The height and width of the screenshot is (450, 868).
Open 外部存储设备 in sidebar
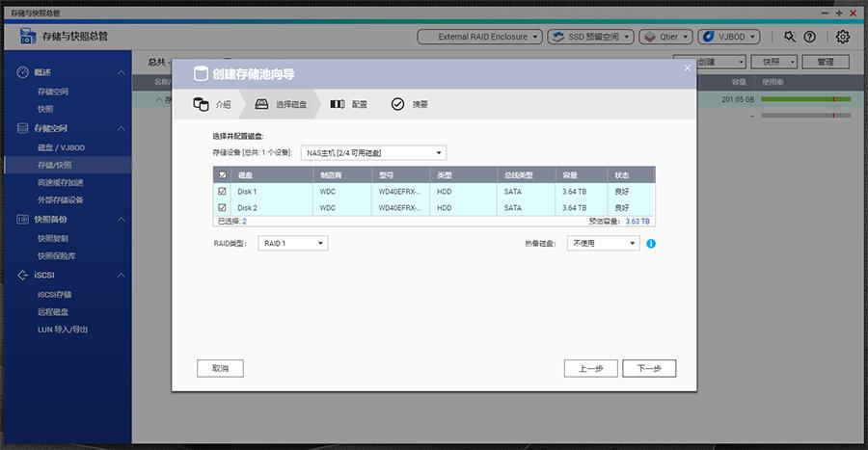coord(60,200)
